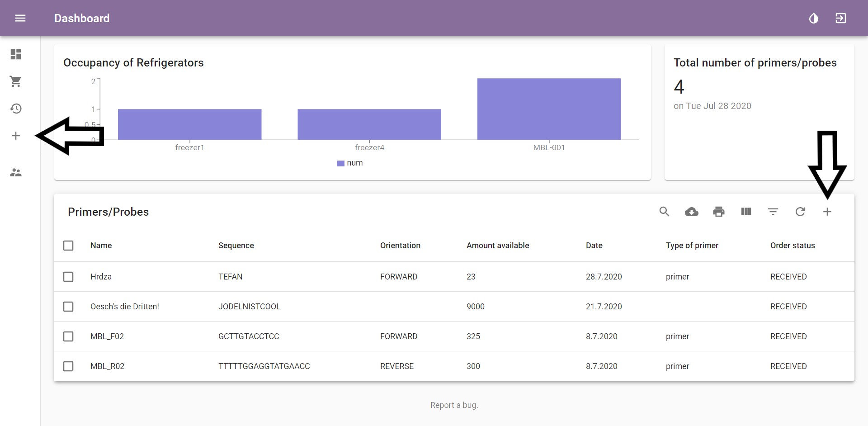Toggle the num legend color swatch
Viewport: 868px width, 426px height.
pos(340,163)
